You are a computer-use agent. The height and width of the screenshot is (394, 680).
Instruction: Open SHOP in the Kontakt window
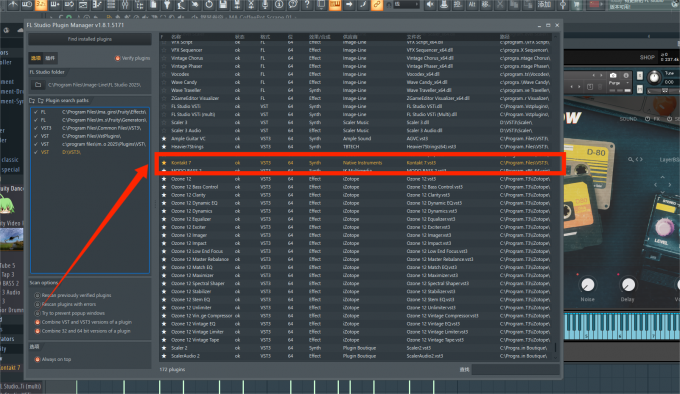(647, 57)
